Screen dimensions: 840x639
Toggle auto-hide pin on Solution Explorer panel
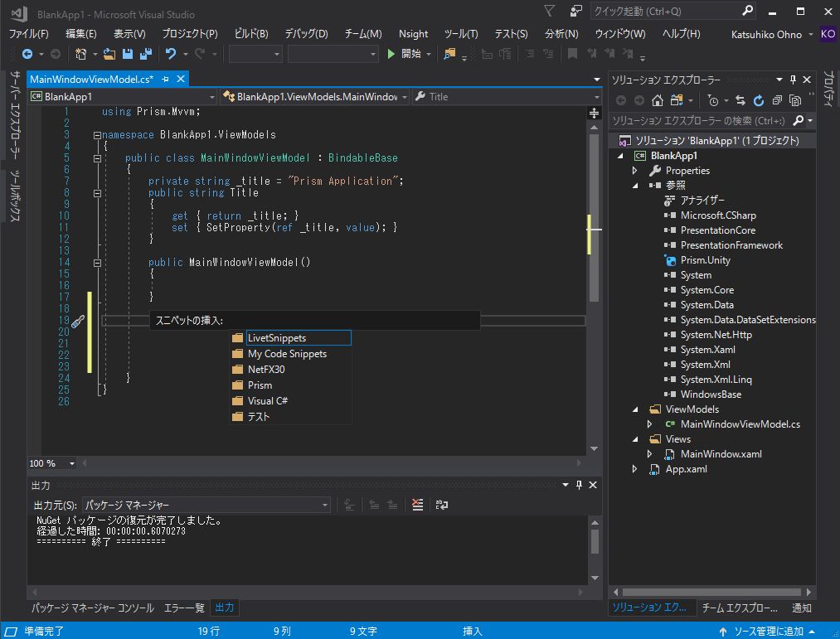[x=793, y=80]
